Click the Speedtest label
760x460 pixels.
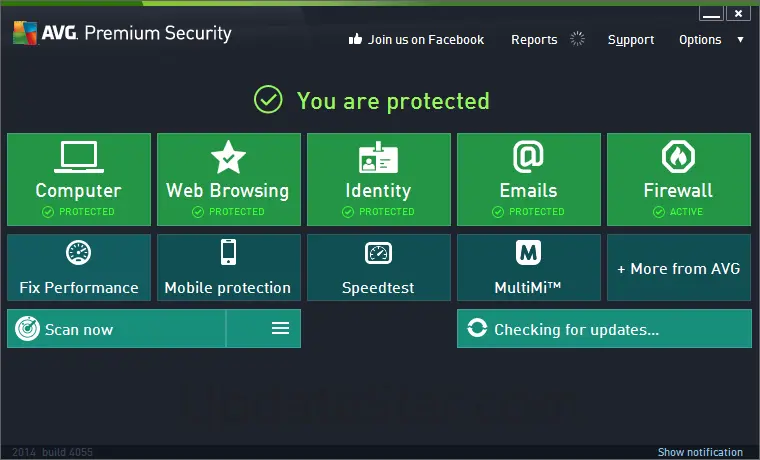point(378,288)
